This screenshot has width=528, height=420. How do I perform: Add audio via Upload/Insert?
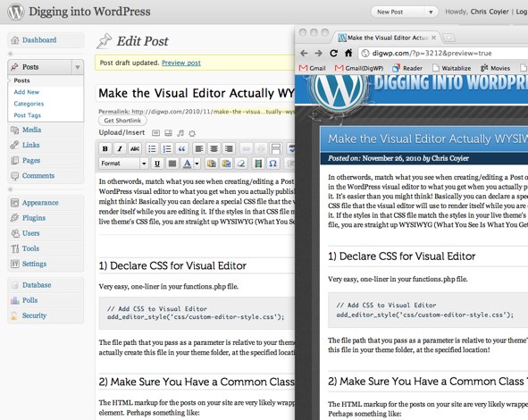(x=180, y=133)
